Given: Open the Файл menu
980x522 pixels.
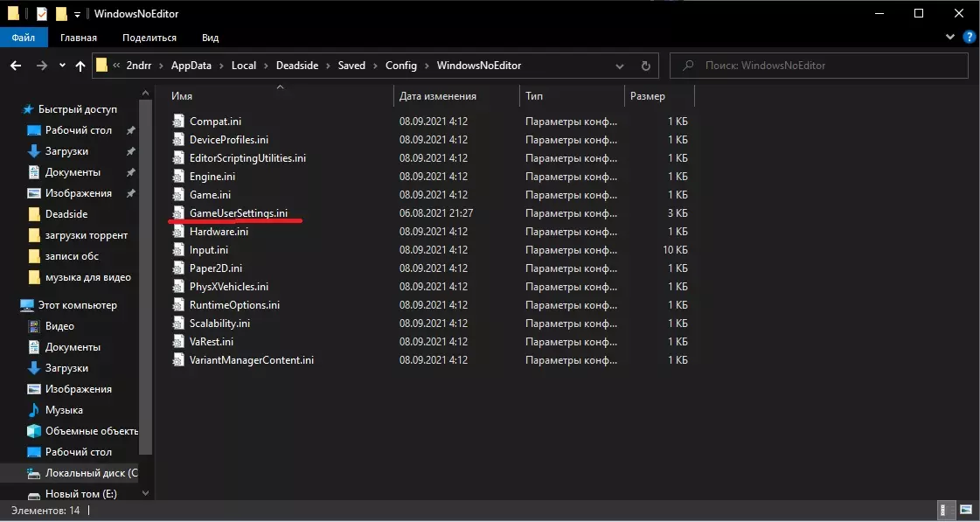Looking at the screenshot, I should point(23,38).
